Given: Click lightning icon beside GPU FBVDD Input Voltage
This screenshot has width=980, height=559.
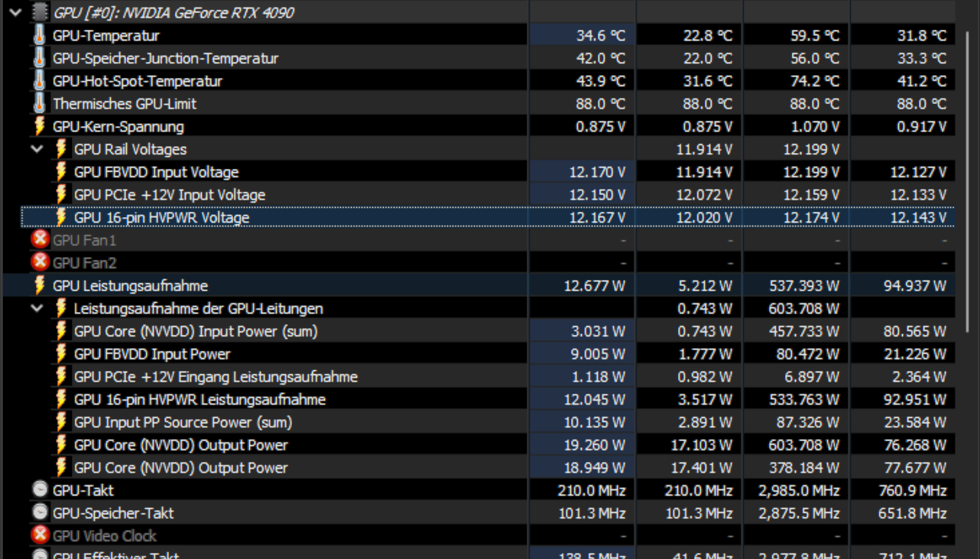Looking at the screenshot, I should pos(61,172).
